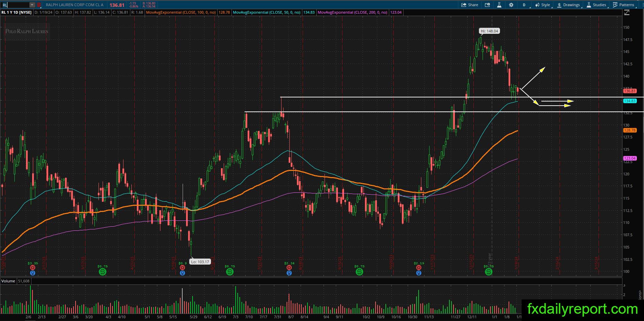
Task: Open the news alert icon beside Share
Action: (x=487, y=5)
